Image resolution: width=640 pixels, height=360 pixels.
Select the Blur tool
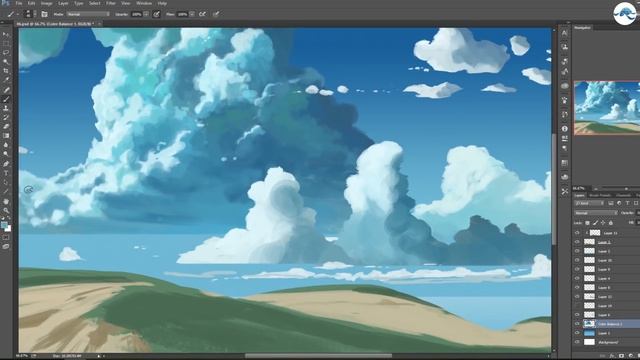6,145
